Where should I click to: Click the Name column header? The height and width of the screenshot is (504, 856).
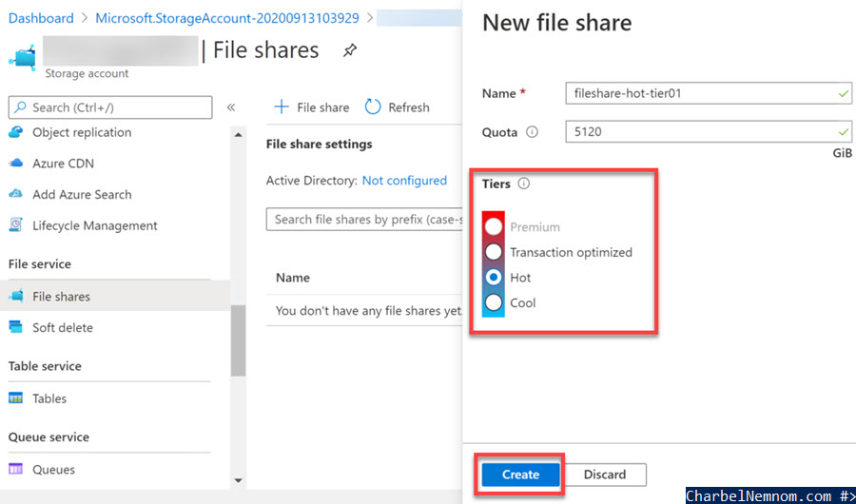[x=293, y=278]
